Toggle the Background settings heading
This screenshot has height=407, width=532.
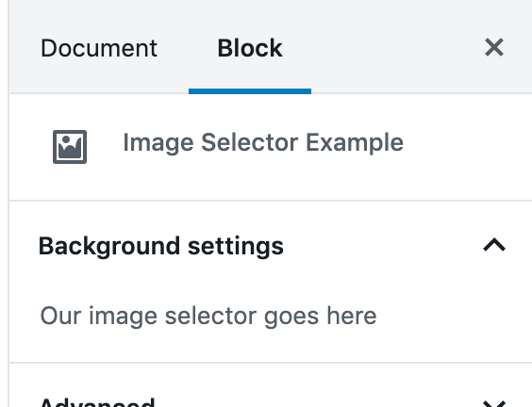click(161, 246)
